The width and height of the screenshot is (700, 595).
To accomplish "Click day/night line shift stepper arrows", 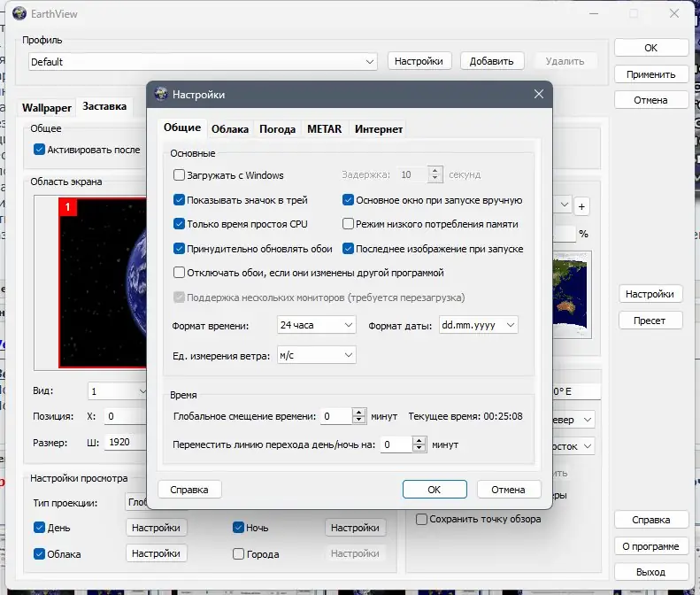I will pyautogui.click(x=419, y=444).
